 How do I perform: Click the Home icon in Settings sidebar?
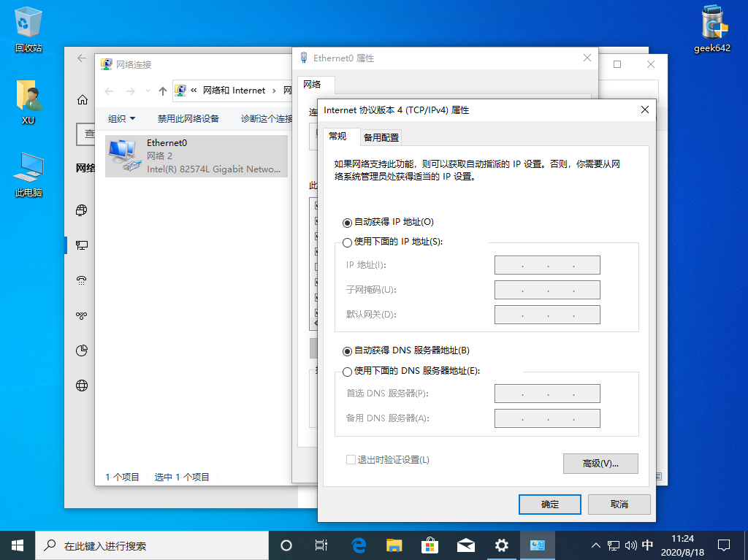(x=81, y=99)
